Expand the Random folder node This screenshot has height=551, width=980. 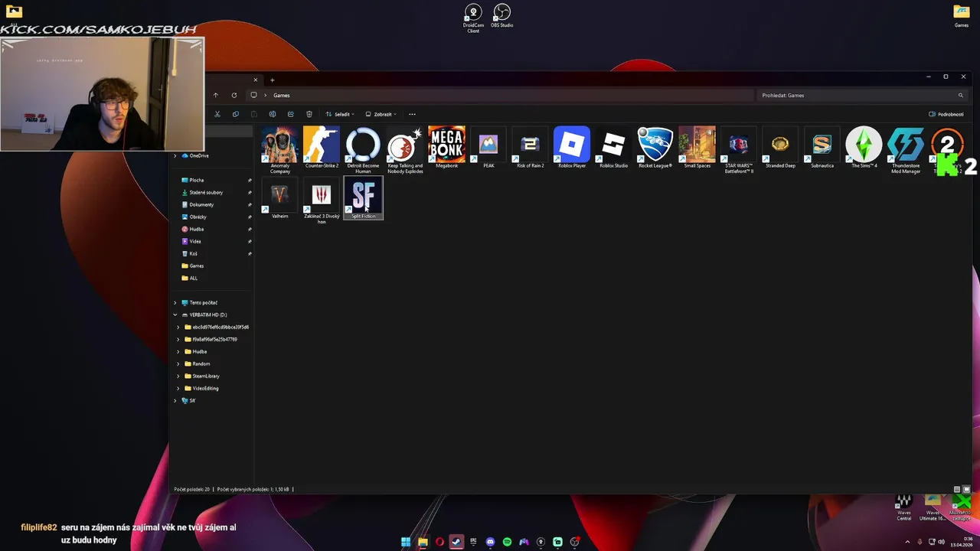(178, 364)
